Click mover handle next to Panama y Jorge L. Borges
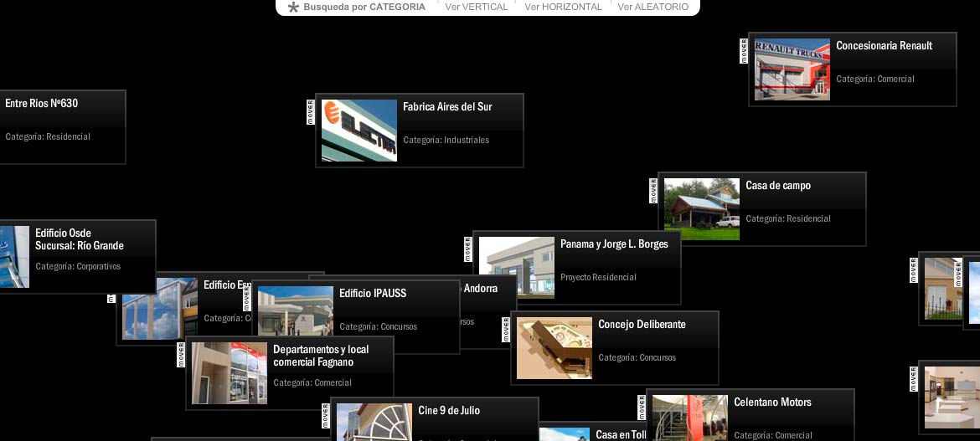 (468, 249)
